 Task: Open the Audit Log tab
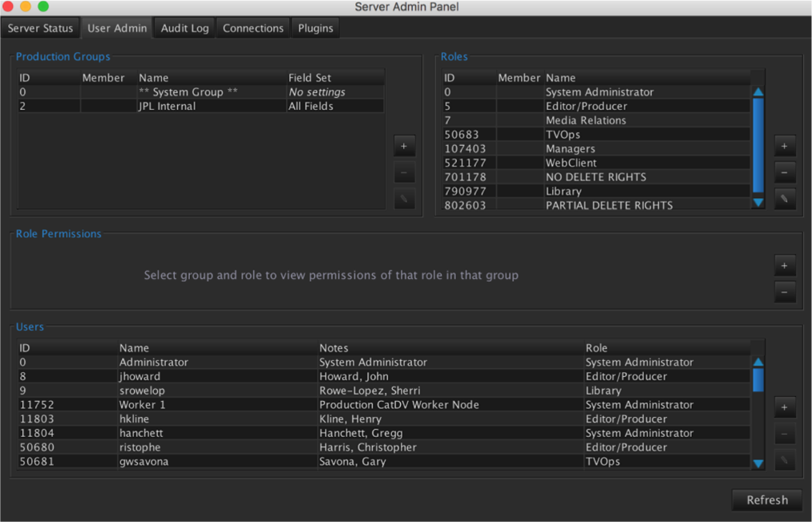click(x=184, y=28)
